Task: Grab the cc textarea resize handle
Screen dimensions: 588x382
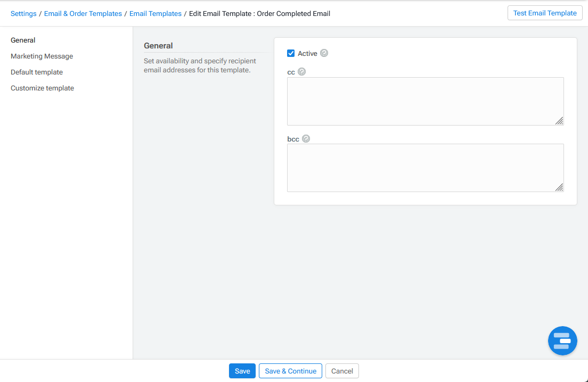Action: pos(559,121)
